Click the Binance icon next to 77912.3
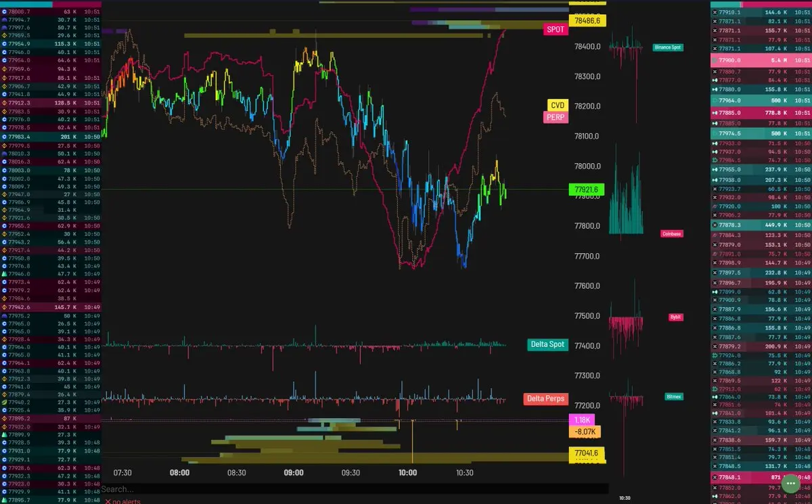This screenshot has height=504, width=812. pyautogui.click(x=4, y=103)
